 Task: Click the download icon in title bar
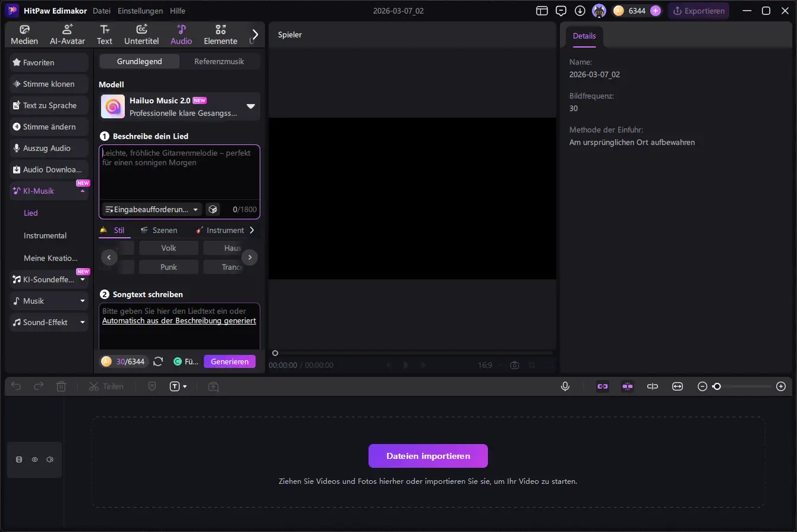click(x=579, y=11)
